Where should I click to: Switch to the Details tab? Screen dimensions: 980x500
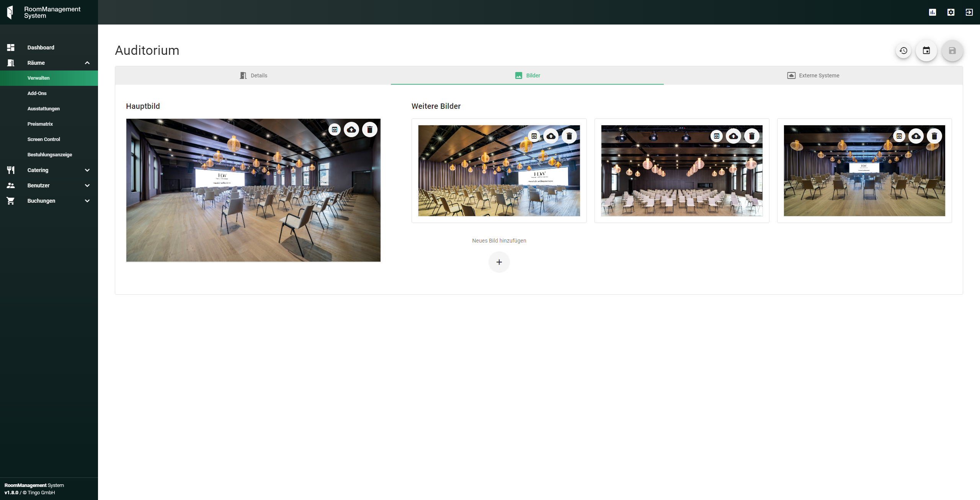(x=253, y=75)
